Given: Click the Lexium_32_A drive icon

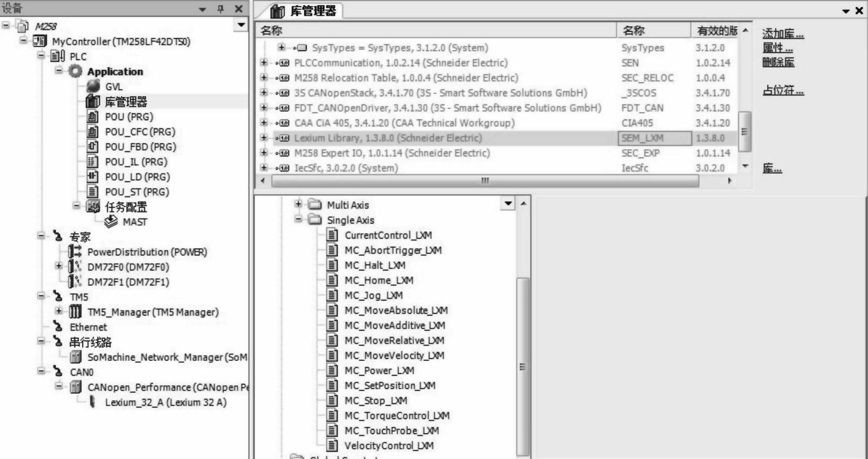Looking at the screenshot, I should tap(92, 402).
